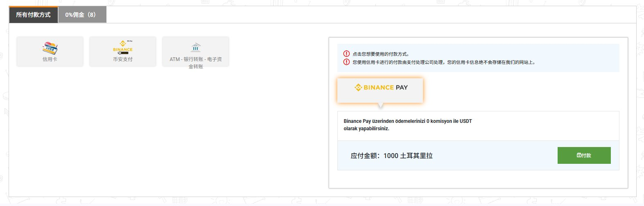The image size is (644, 206).
Task: Click the 应付金额：1000 土耳其里拉 amount text
Action: (x=391, y=156)
